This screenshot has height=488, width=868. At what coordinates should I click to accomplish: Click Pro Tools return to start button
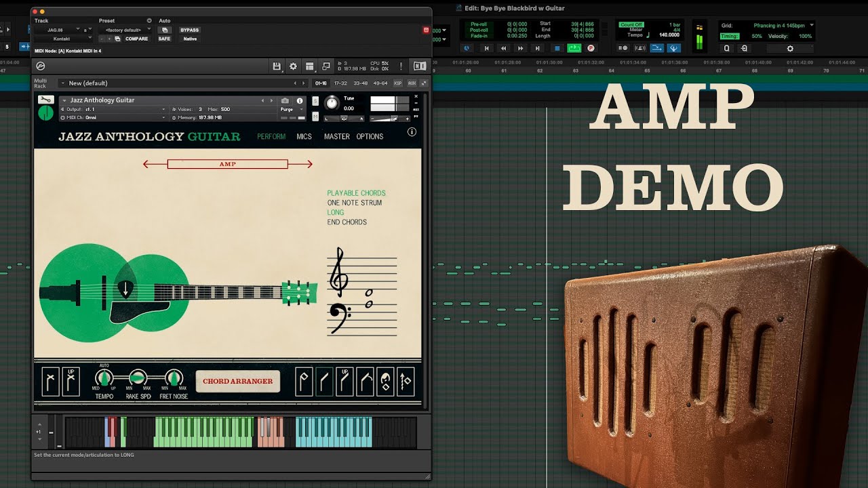pos(486,48)
